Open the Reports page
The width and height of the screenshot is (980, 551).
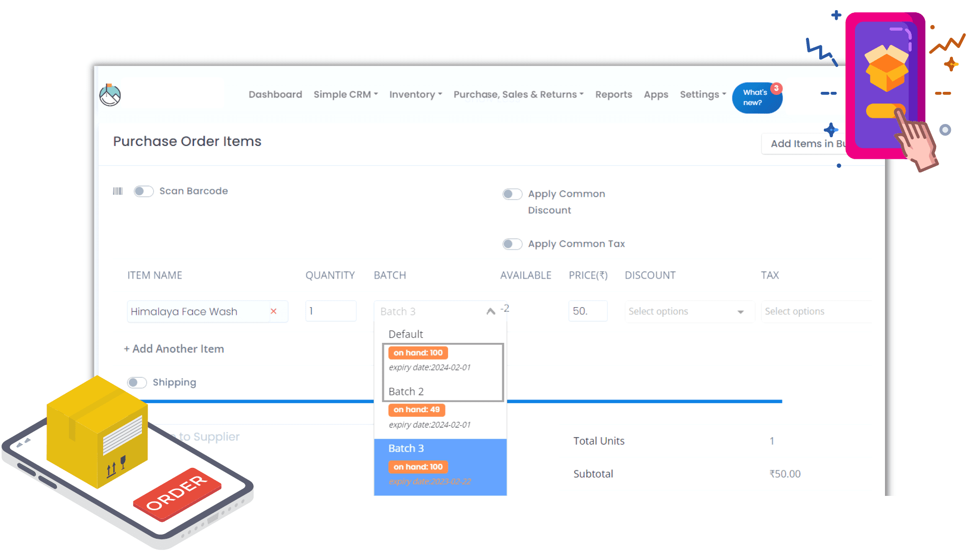pyautogui.click(x=614, y=94)
